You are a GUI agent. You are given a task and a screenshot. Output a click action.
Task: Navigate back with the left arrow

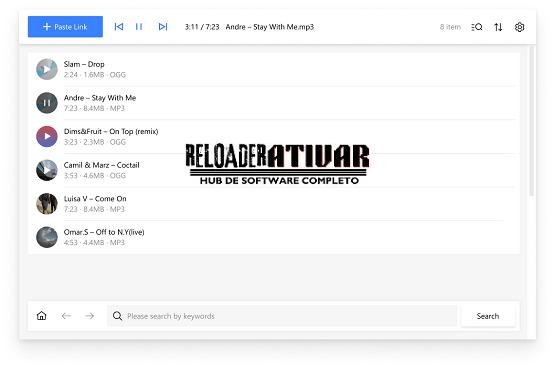point(66,316)
